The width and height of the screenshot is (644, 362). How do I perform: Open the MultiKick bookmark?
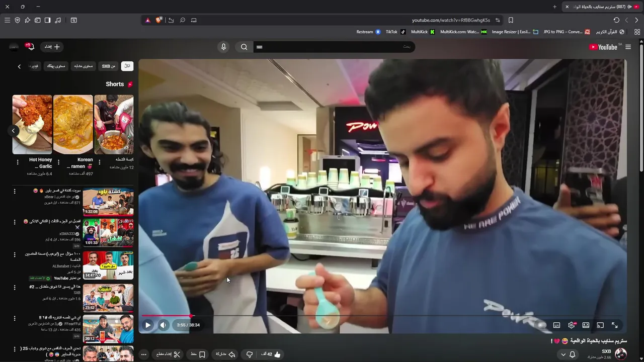point(423,32)
